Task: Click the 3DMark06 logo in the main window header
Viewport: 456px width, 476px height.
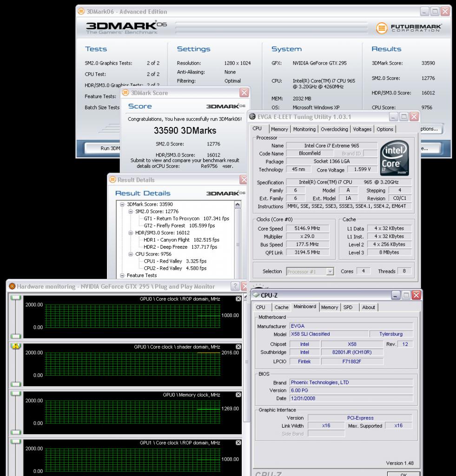Action: [126, 27]
